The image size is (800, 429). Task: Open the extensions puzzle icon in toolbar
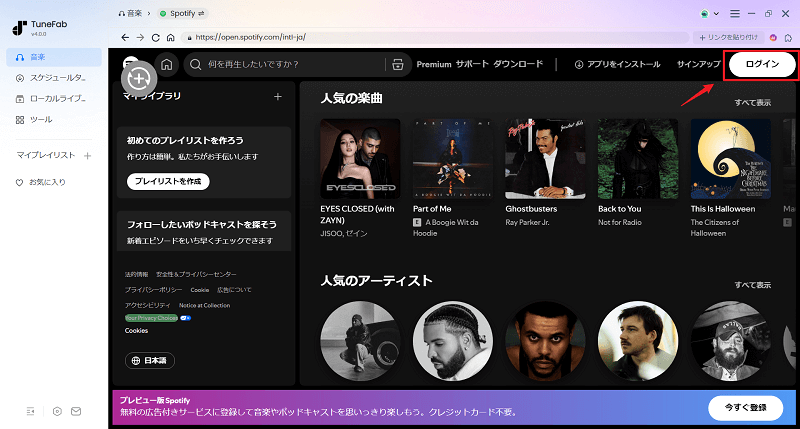(x=788, y=37)
